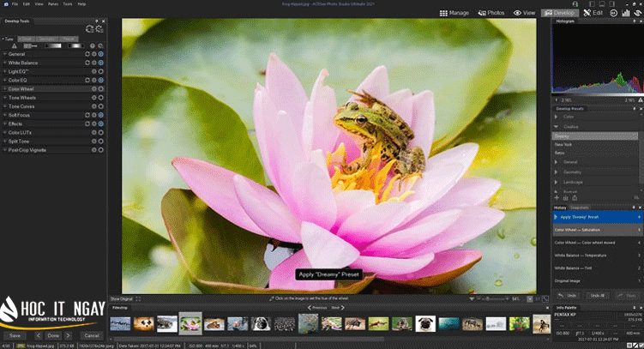Click the Cancel button

pos(92,335)
